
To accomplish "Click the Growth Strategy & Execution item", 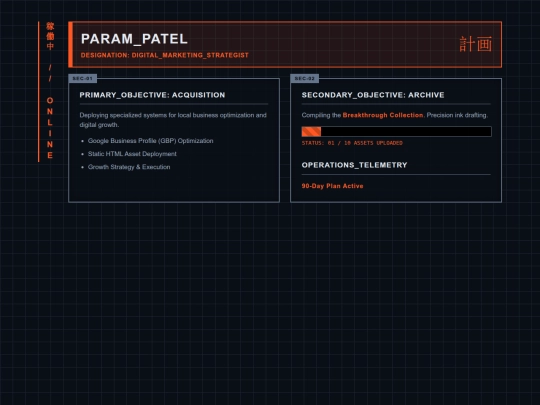I will [x=129, y=167].
